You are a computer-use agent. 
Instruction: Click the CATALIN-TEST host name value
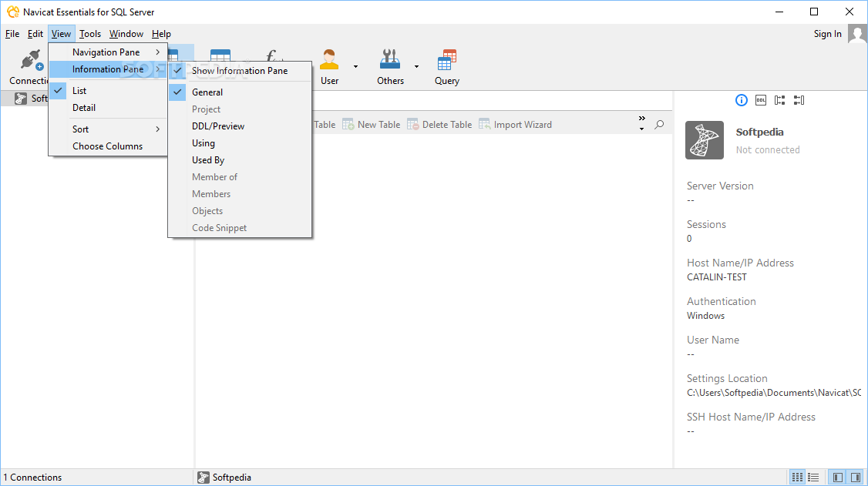pos(716,277)
